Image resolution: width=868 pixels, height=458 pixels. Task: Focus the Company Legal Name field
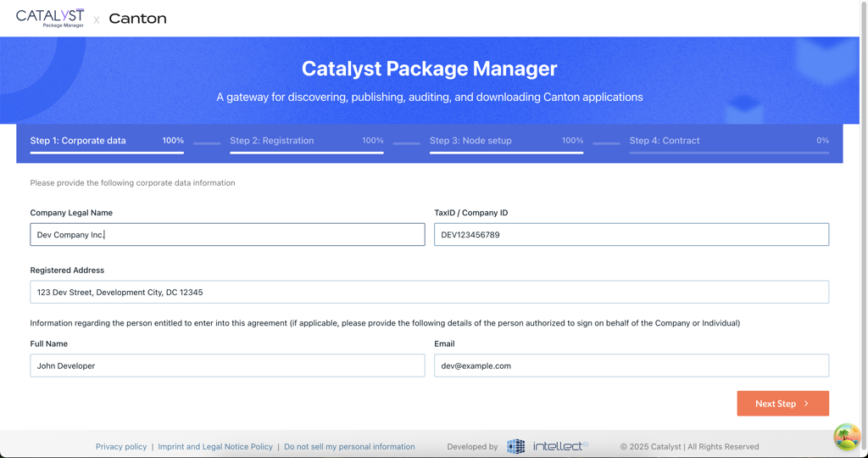227,235
